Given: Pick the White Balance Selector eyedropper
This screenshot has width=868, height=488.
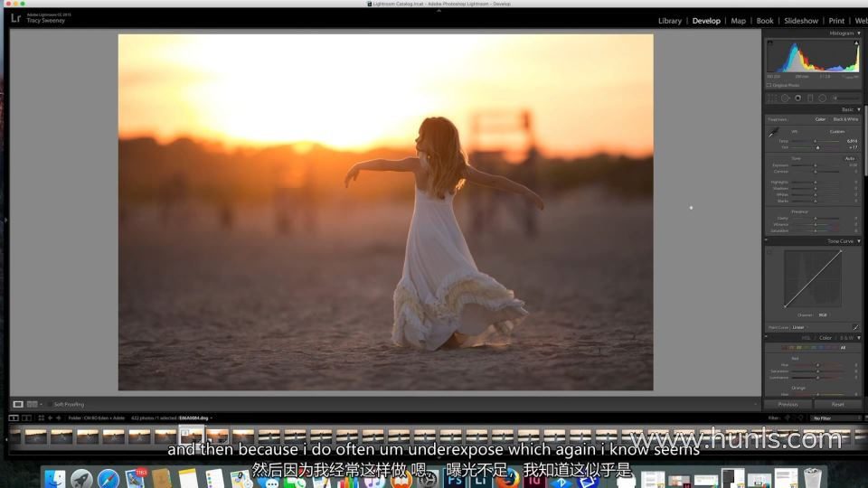Looking at the screenshot, I should [x=773, y=134].
